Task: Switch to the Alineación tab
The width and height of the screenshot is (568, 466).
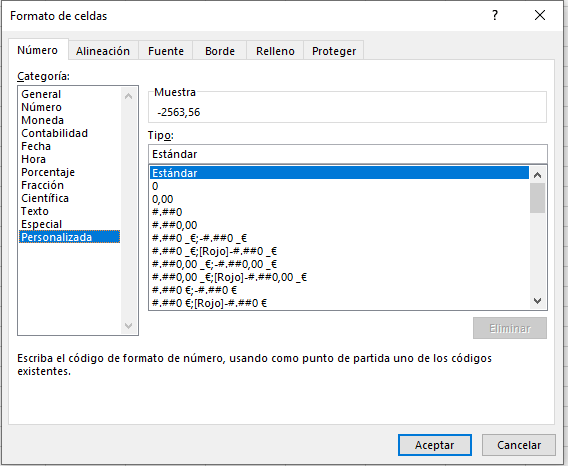Action: (x=103, y=51)
